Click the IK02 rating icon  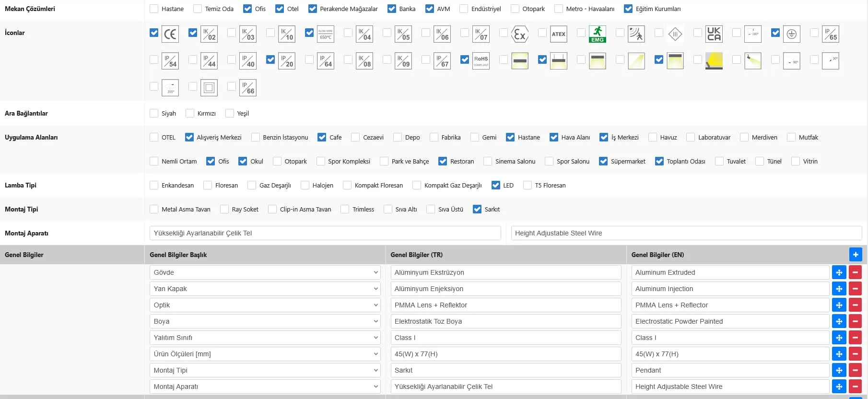coord(209,34)
